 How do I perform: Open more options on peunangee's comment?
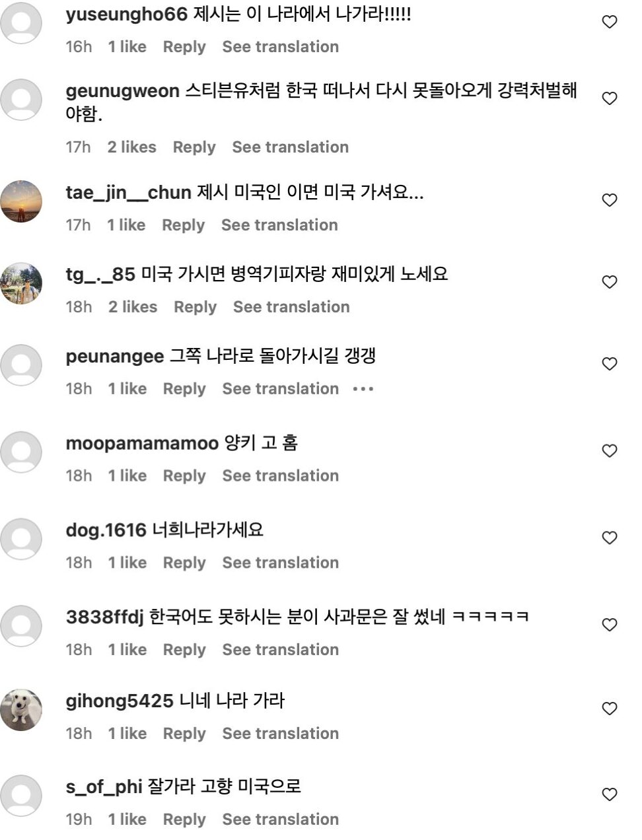pyautogui.click(x=363, y=389)
